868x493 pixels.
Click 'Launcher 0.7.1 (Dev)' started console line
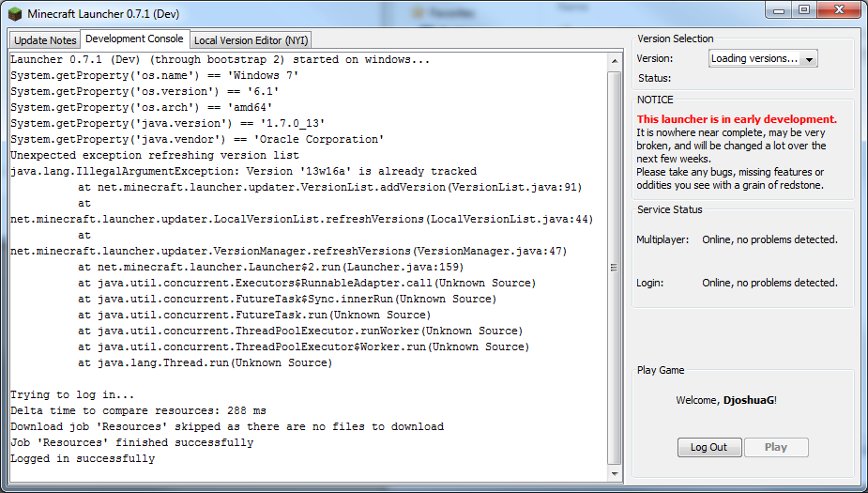point(221,59)
